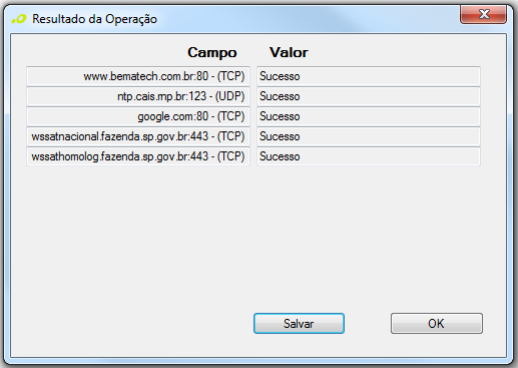Viewport: 518px width, 368px height.
Task: Click Sucesso value for the wssatnacional row
Action: click(368, 136)
